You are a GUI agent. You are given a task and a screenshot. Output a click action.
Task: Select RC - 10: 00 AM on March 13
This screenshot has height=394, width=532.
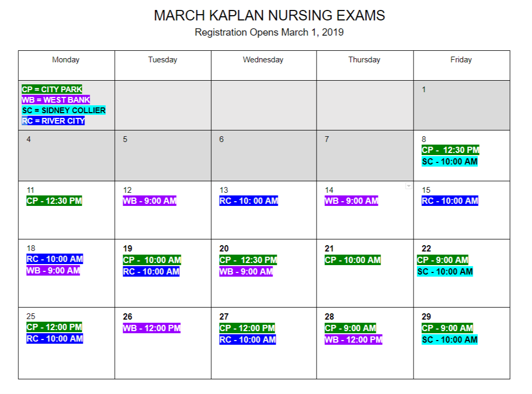(x=248, y=201)
